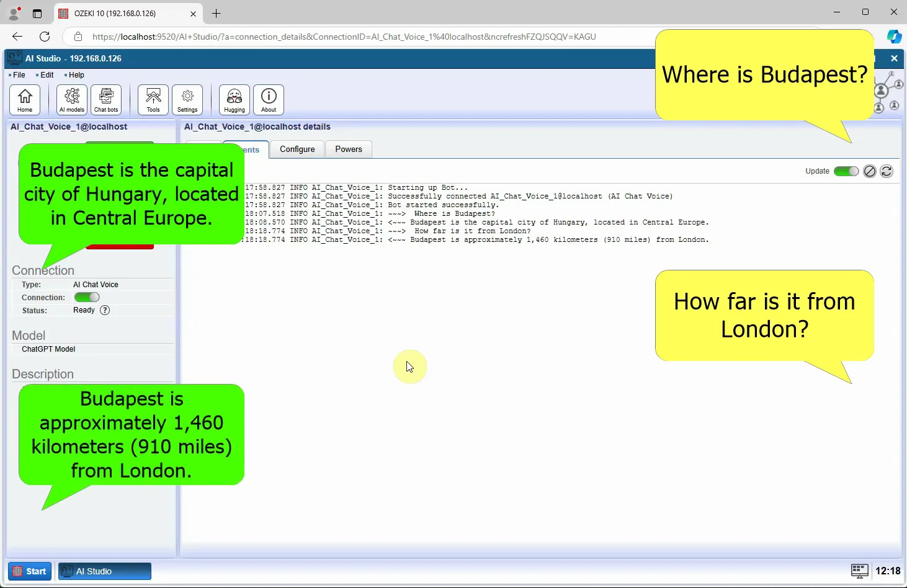Click the site information lock icon
This screenshot has width=907, height=588.
pos(78,37)
